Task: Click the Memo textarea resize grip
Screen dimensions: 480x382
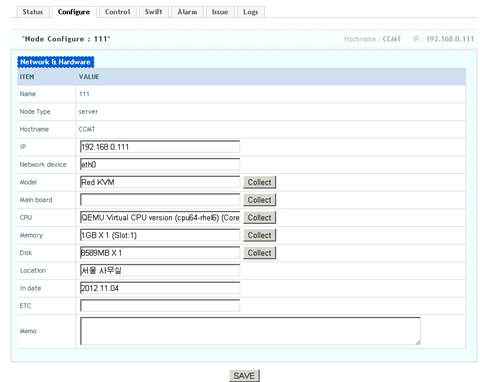Action: pos(418,342)
